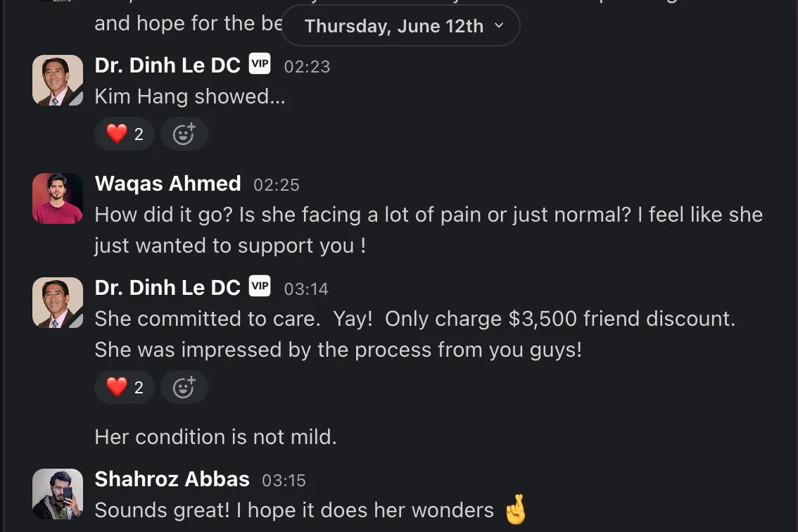
Task: Toggle heart reaction under the $3,500 discount message
Action: click(125, 387)
